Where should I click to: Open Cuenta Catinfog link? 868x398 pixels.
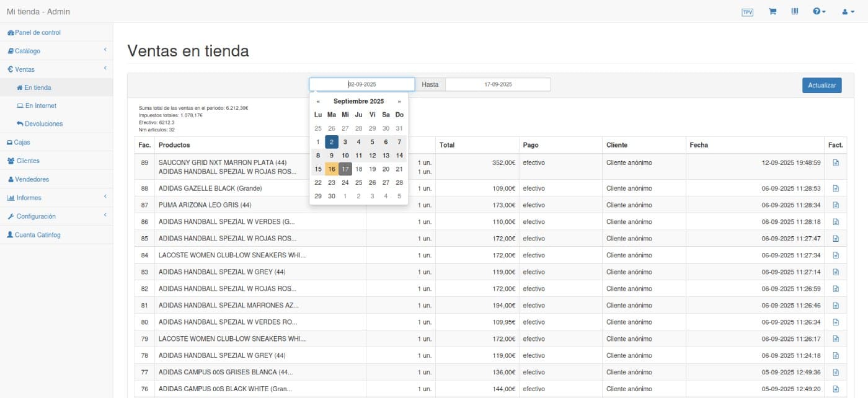[37, 235]
